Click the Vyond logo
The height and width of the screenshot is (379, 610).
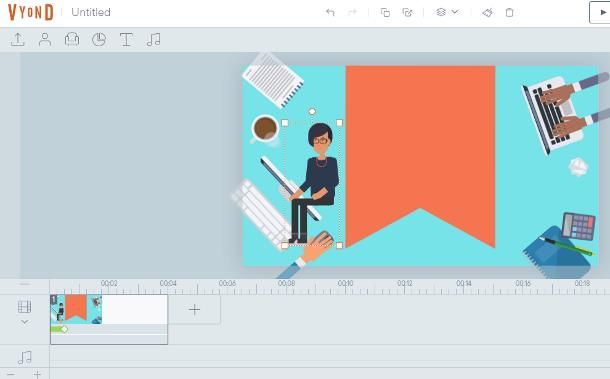(x=30, y=12)
